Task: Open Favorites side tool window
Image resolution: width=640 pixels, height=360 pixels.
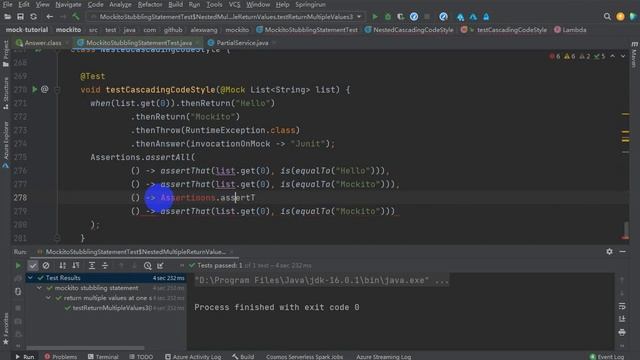Action: [5, 329]
